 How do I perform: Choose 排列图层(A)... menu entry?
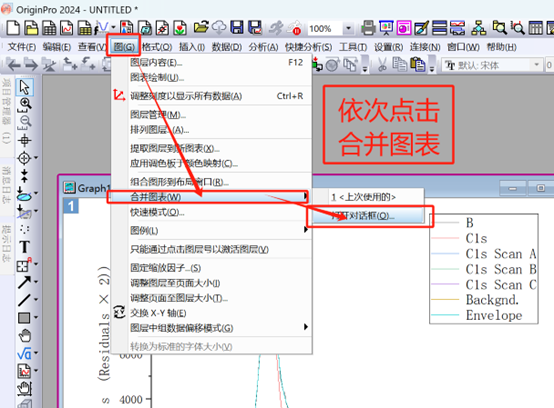[211, 130]
